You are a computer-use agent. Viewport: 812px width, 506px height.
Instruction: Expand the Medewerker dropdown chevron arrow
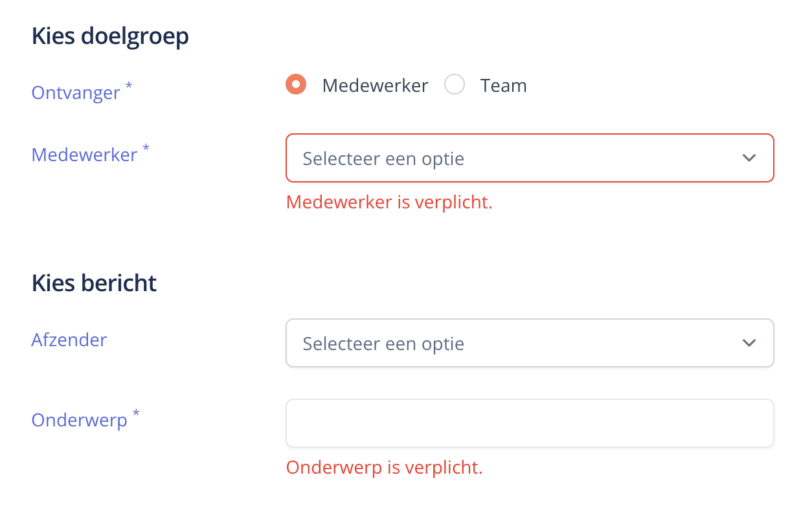tap(749, 158)
